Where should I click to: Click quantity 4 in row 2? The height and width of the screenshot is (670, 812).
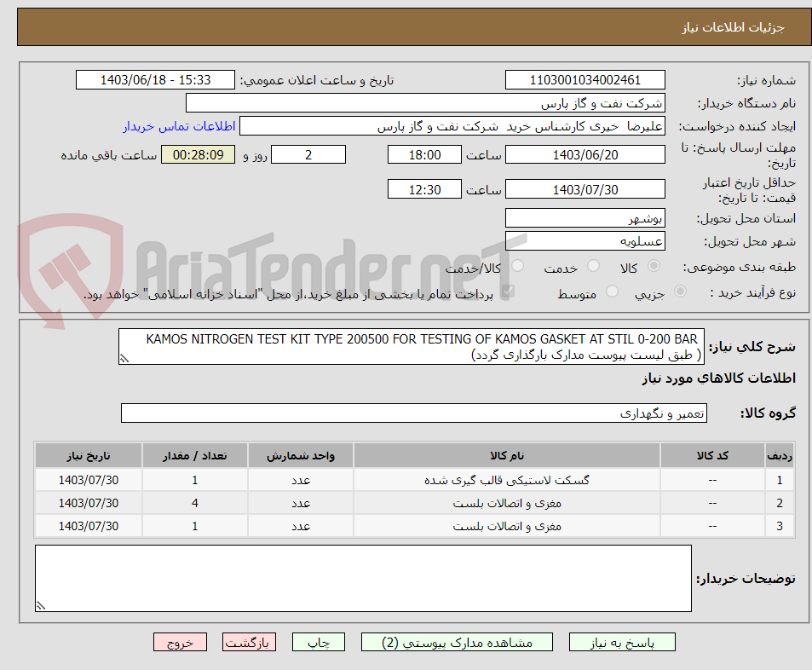coord(195,503)
